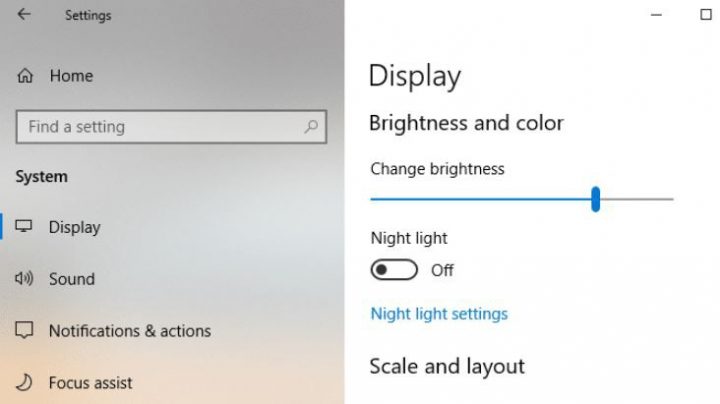Minimize the Settings window
This screenshot has height=404, width=720.
[x=656, y=15]
